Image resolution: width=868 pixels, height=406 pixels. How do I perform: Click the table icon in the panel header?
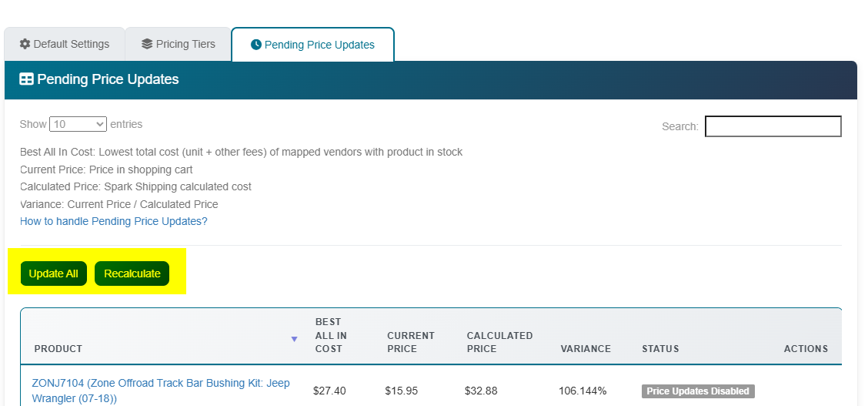coord(26,79)
